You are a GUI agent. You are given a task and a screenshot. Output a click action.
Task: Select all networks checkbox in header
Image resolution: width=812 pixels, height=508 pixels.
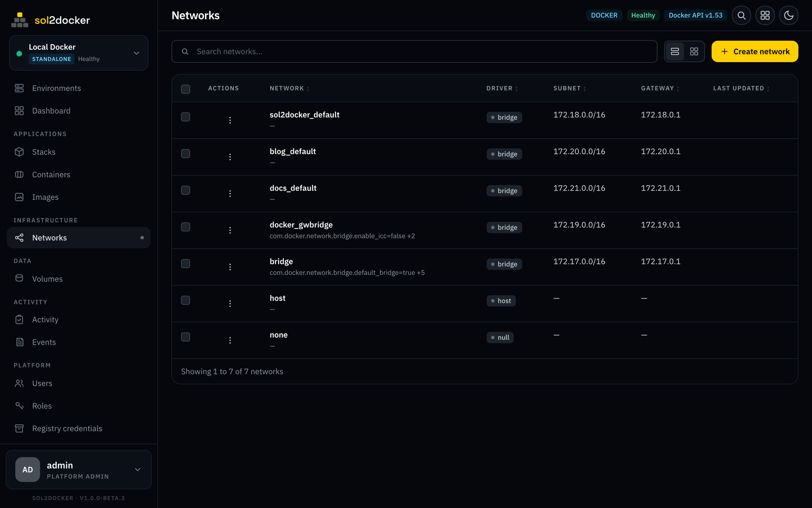point(186,89)
